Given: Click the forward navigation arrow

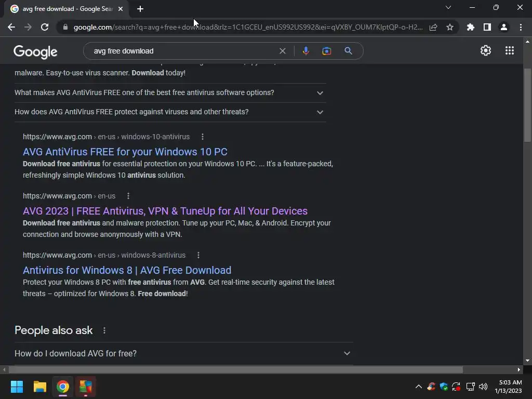Looking at the screenshot, I should pos(28,27).
